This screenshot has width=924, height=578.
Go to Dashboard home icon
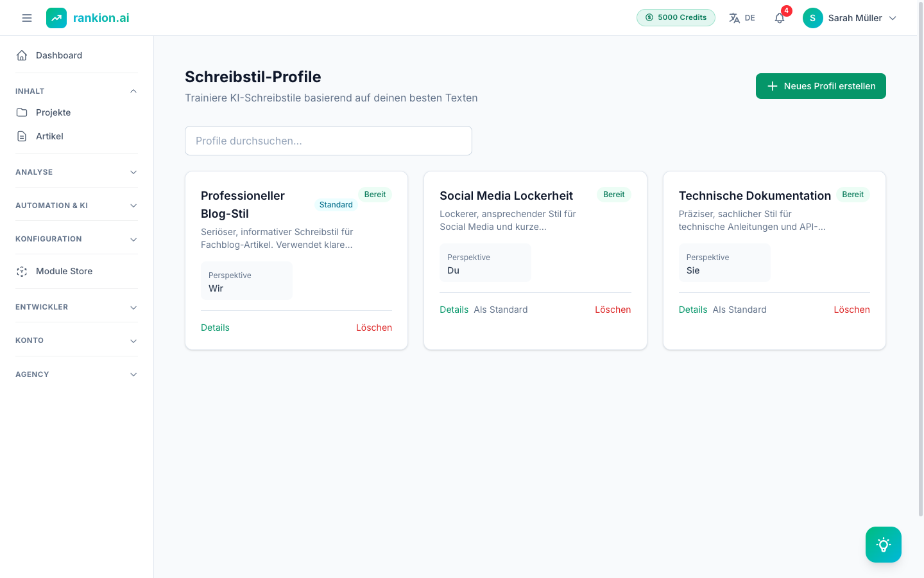[x=22, y=55]
